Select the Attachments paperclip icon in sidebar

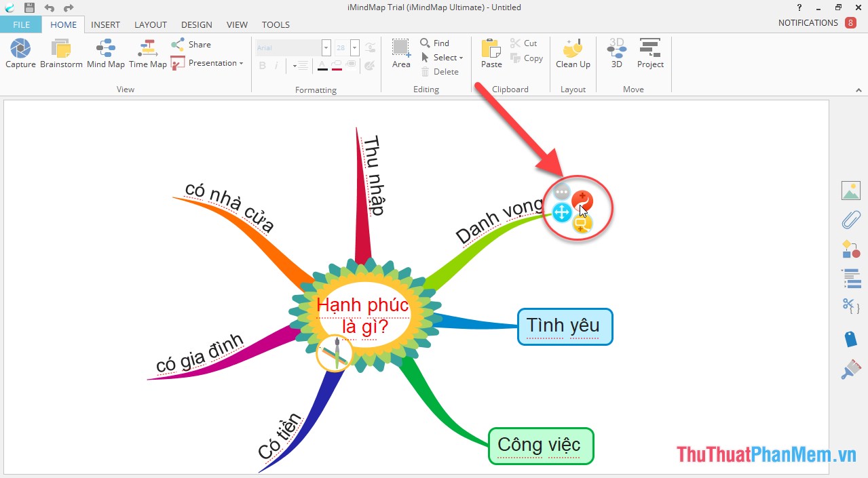(x=850, y=220)
